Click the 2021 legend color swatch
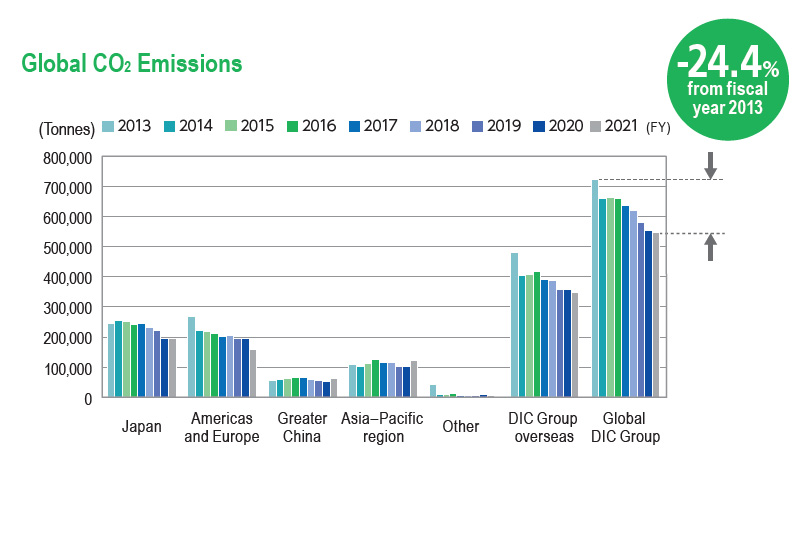This screenshot has width=800, height=550. click(595, 127)
